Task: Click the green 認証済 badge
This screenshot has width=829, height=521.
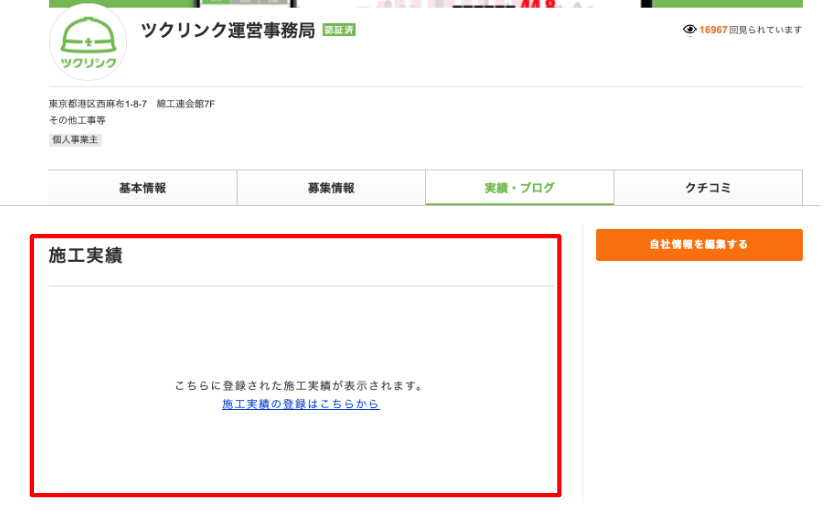Action: click(339, 30)
